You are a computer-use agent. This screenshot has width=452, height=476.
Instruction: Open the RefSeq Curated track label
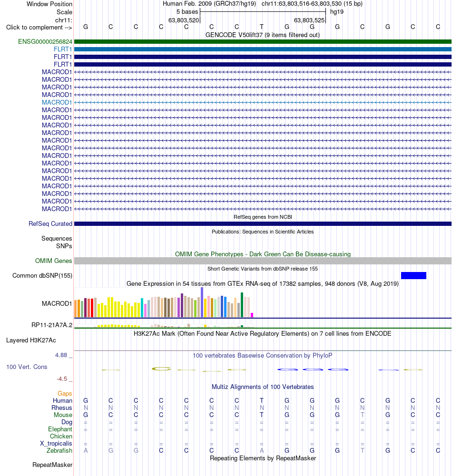[x=50, y=223]
